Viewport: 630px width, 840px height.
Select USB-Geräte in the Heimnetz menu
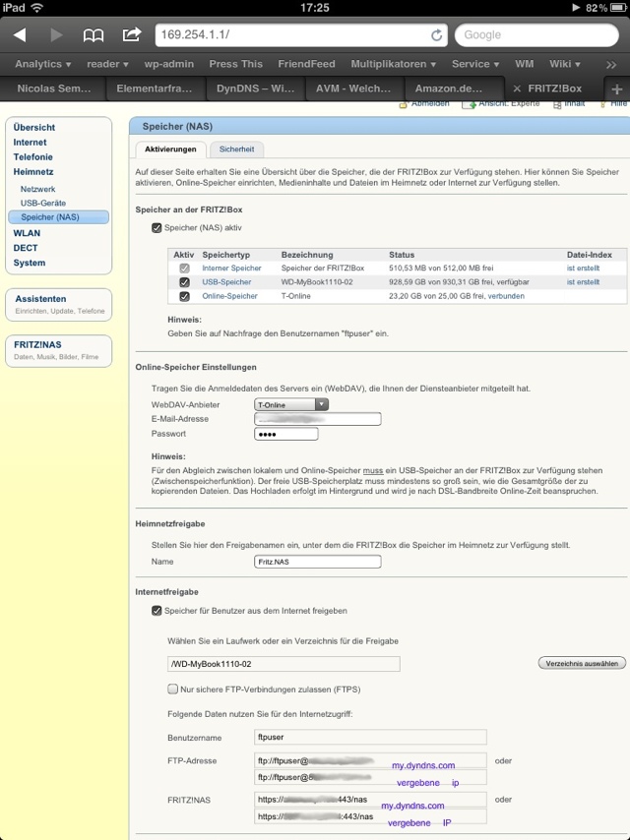pyautogui.click(x=43, y=203)
